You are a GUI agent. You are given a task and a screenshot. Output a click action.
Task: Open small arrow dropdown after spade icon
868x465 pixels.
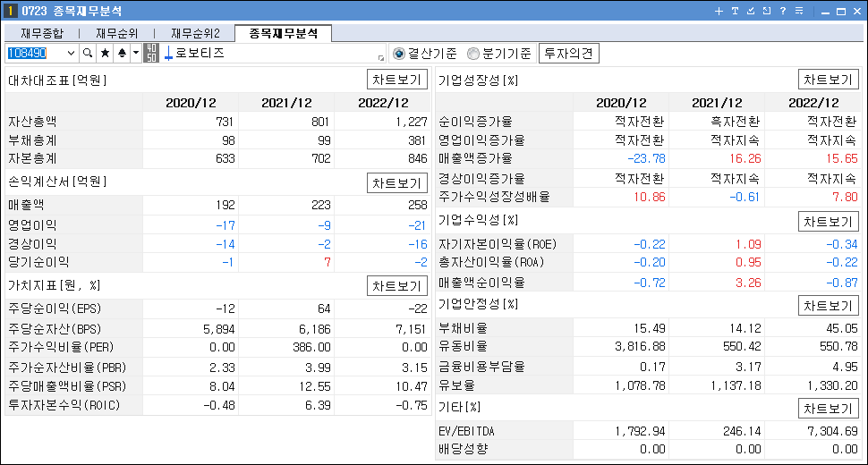(x=136, y=53)
